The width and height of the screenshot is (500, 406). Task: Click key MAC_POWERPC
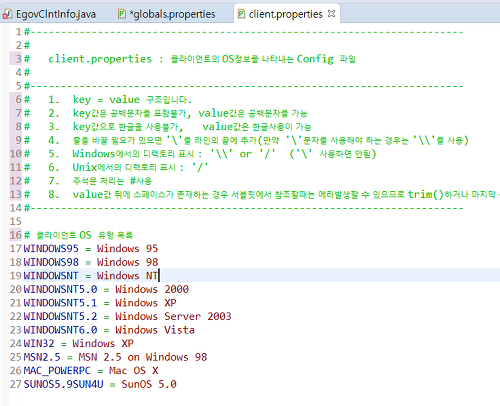(57, 371)
